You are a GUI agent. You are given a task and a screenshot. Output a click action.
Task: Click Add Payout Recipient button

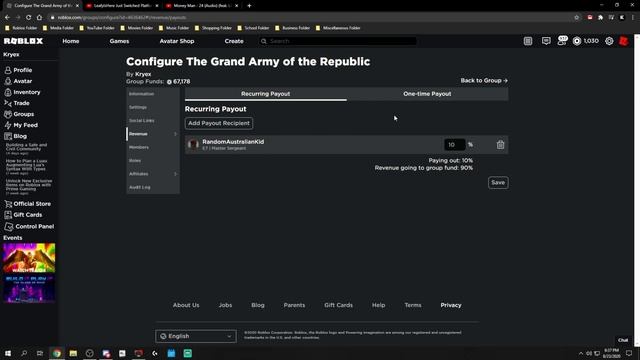[x=219, y=123]
